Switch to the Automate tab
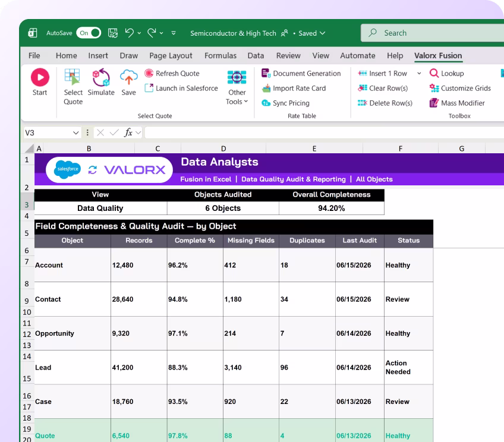 click(x=358, y=56)
